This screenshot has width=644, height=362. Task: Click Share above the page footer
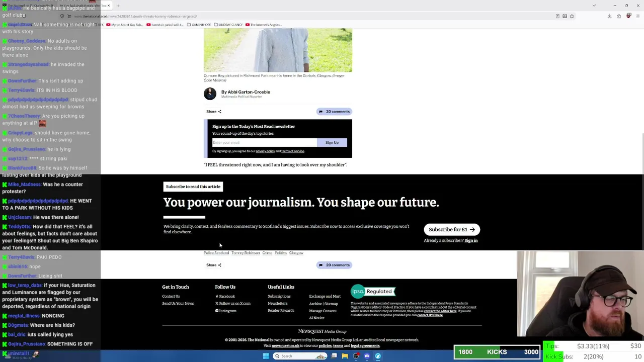[214, 265]
